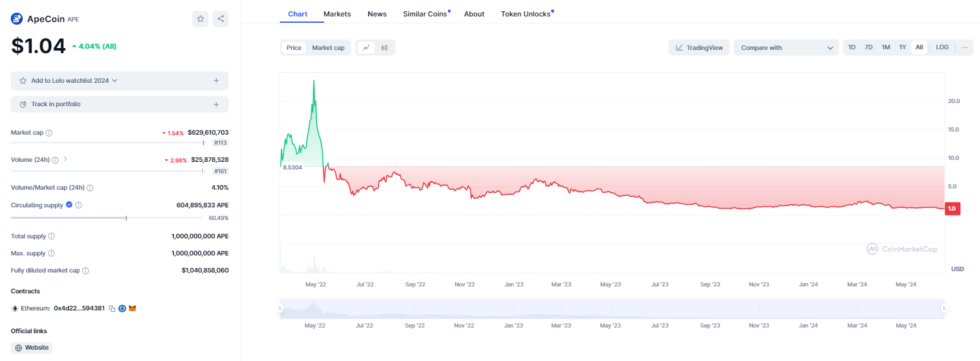Switch to candlestick chart icon
The width and height of the screenshot is (980, 361).
384,47
